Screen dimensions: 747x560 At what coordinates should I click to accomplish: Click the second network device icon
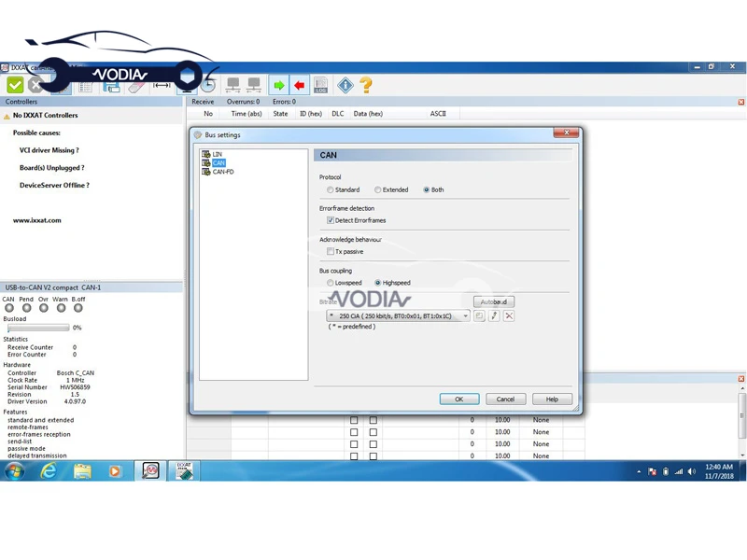[254, 85]
